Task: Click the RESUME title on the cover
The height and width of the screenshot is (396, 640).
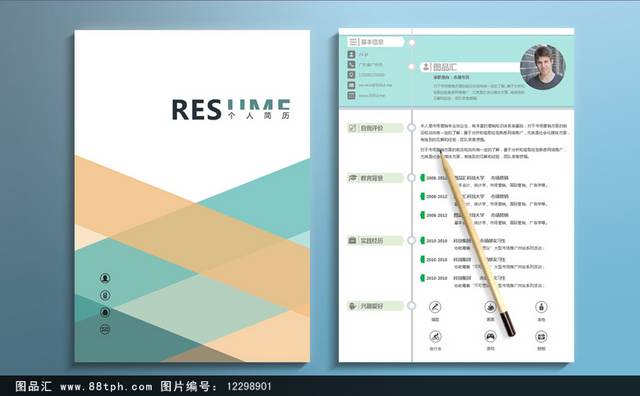Action: point(231,109)
